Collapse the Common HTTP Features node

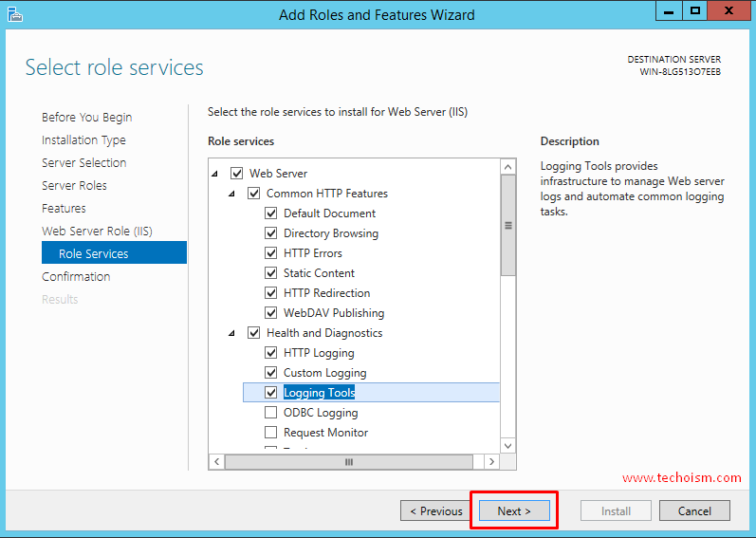(231, 194)
